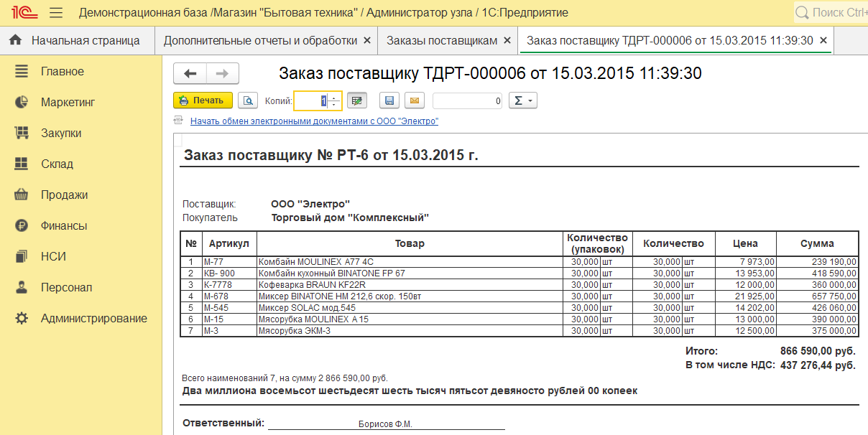Click the Цена column header

(x=746, y=243)
